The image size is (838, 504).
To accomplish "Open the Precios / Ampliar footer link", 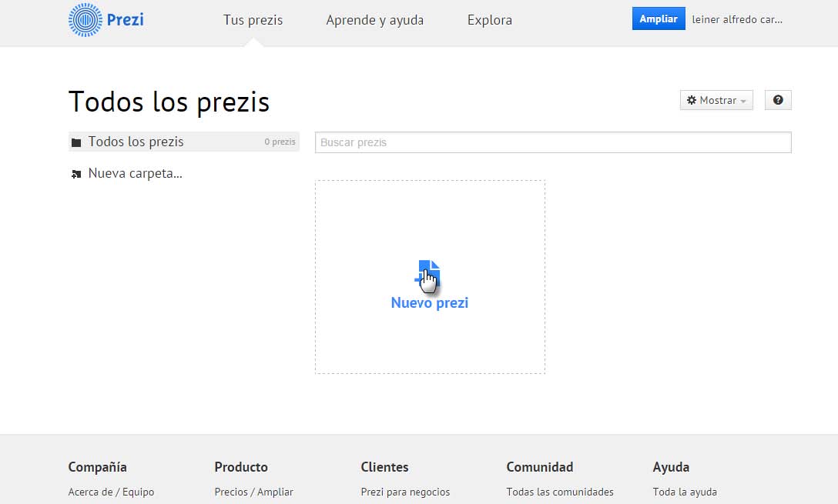I will click(x=253, y=492).
